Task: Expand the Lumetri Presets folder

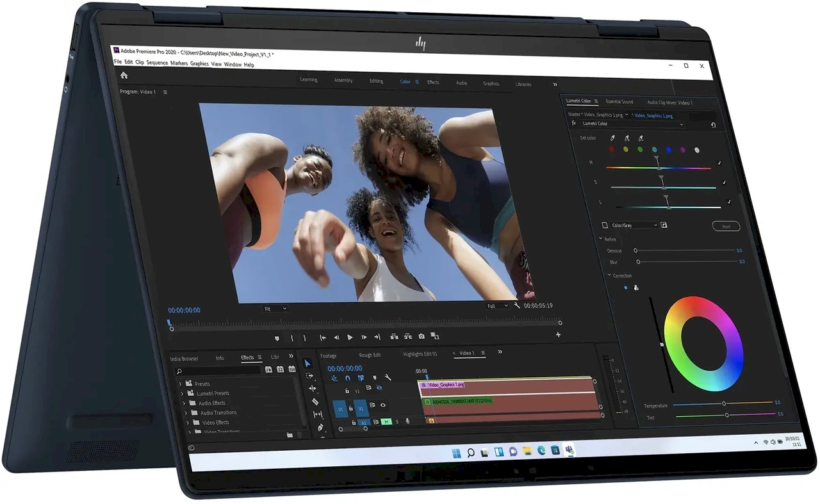Action: pyautogui.click(x=183, y=393)
